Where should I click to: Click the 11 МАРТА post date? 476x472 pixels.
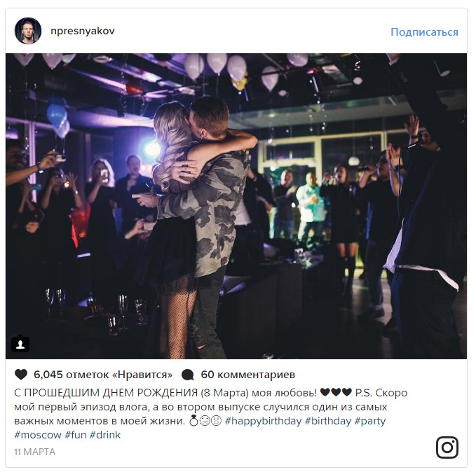click(35, 452)
